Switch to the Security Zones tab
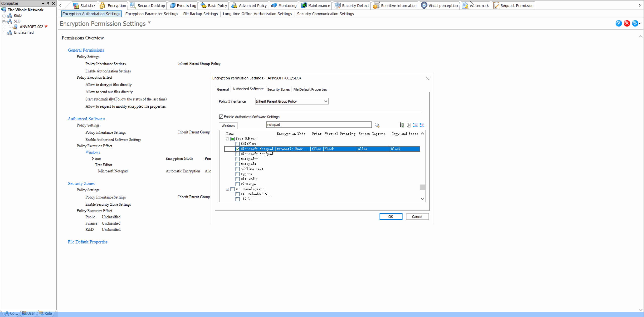This screenshot has height=317, width=644. click(x=278, y=89)
